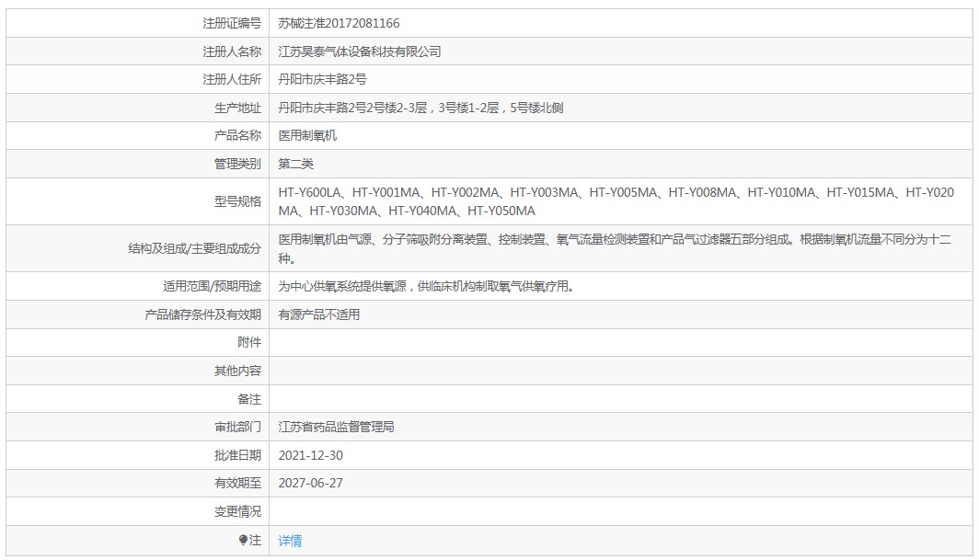
Task: Select registration number 苏械注准20172081166
Action: tap(339, 23)
